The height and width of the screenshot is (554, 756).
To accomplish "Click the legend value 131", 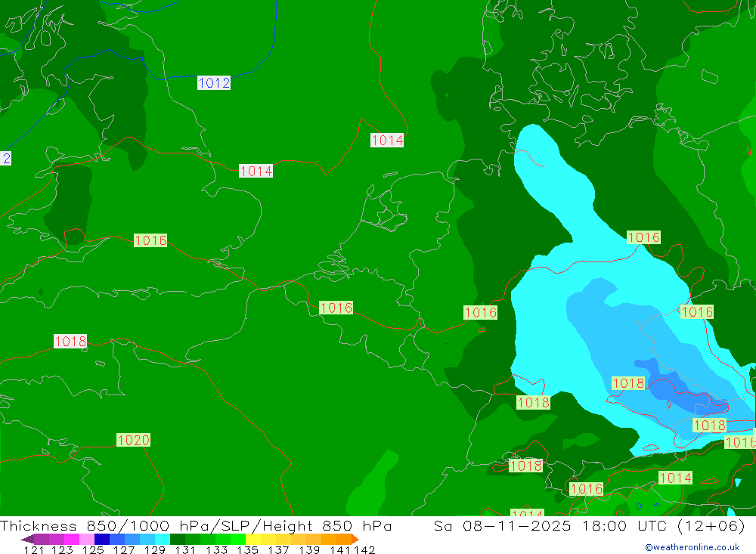I will point(184,549).
